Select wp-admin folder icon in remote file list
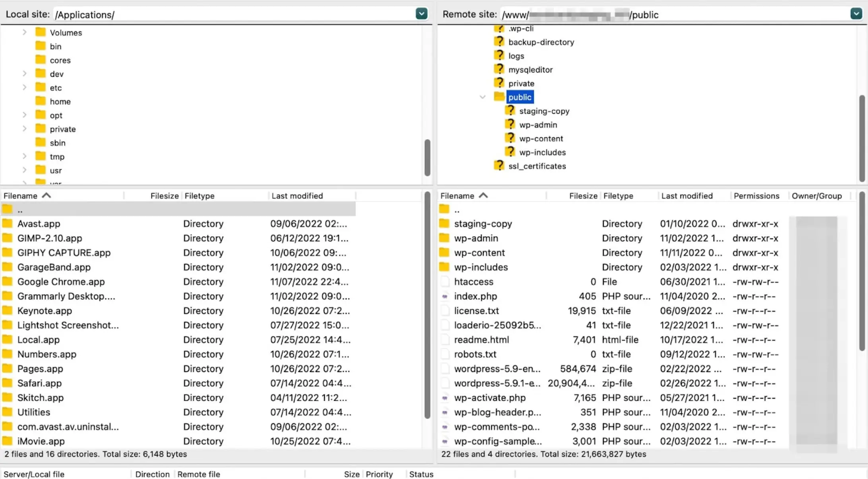The width and height of the screenshot is (868, 479). (444, 238)
